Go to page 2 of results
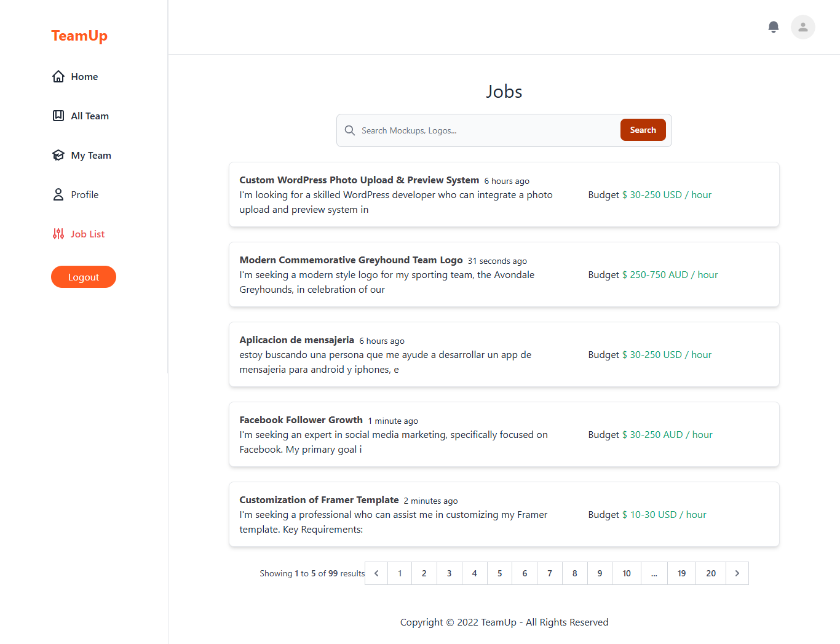The width and height of the screenshot is (840, 644). (424, 573)
